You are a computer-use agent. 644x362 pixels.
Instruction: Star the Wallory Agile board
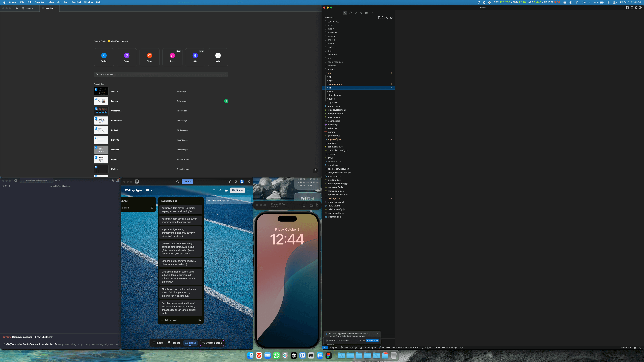pyautogui.click(x=220, y=190)
